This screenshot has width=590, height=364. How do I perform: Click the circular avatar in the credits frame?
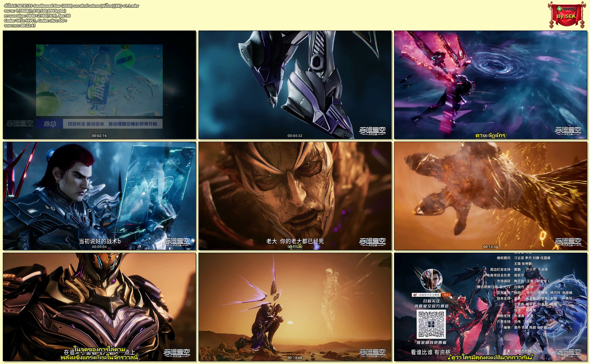(431, 280)
